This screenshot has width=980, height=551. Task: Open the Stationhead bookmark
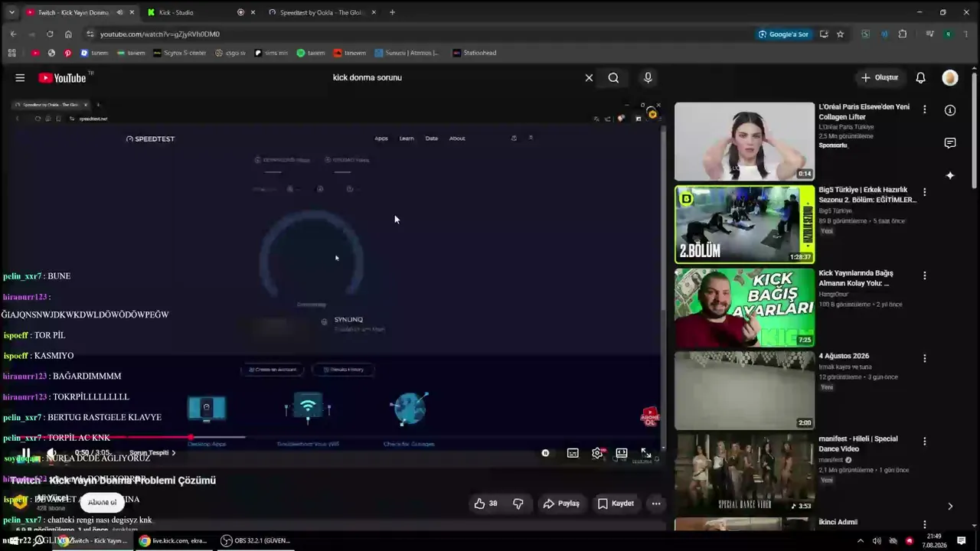(475, 53)
